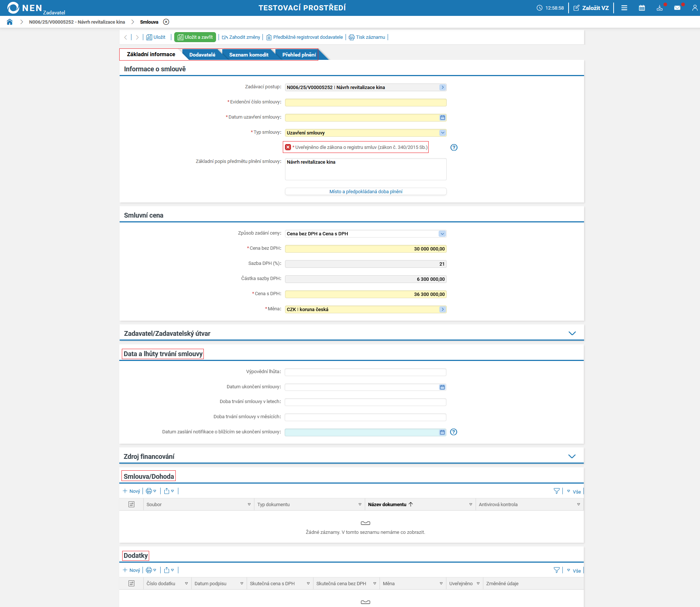Open the messages envelope icon
This screenshot has width=700, height=607.
pos(677,8)
